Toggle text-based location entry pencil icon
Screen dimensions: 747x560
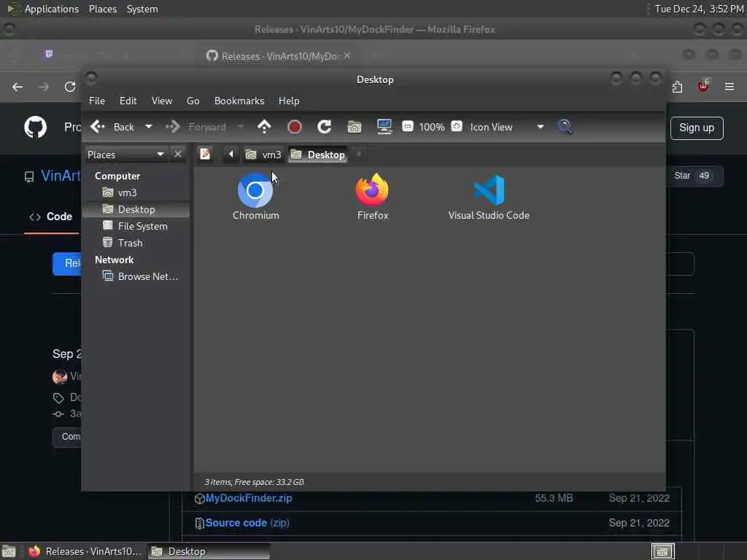[205, 155]
